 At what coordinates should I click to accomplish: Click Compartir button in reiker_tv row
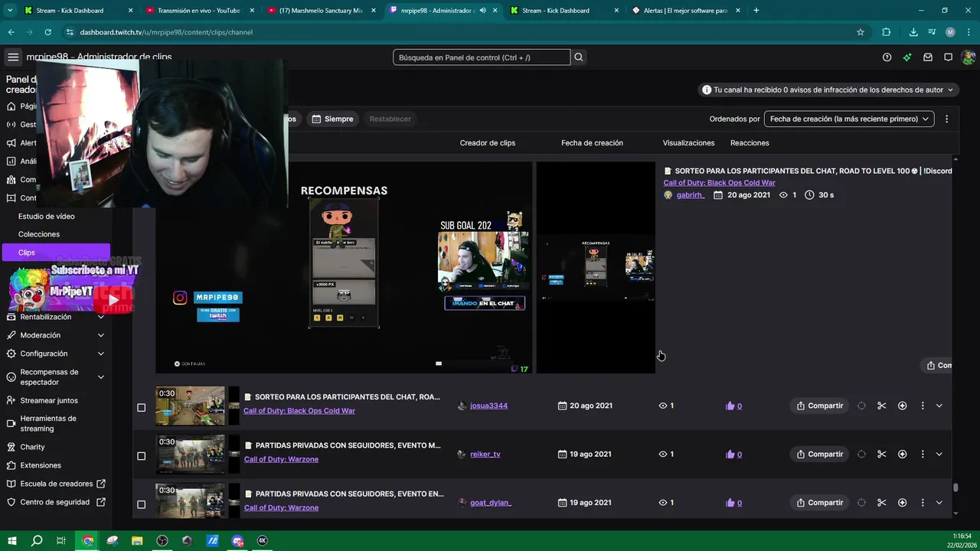point(819,454)
